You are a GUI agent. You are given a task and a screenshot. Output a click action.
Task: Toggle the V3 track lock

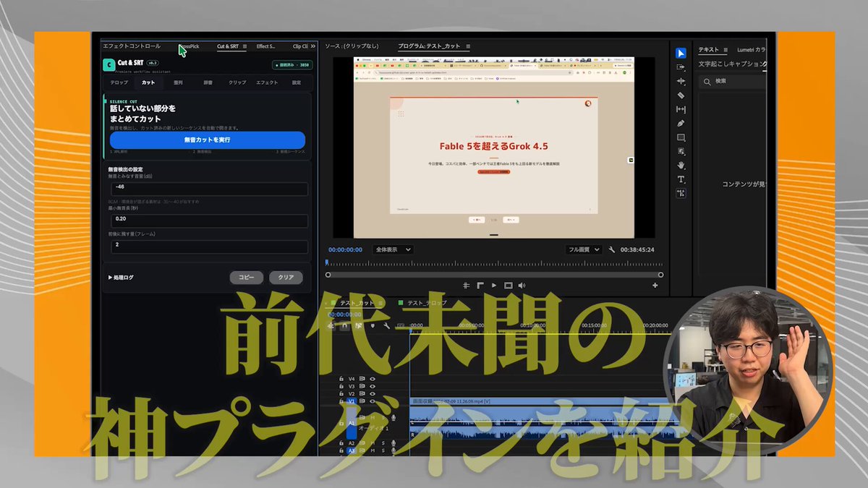[341, 387]
